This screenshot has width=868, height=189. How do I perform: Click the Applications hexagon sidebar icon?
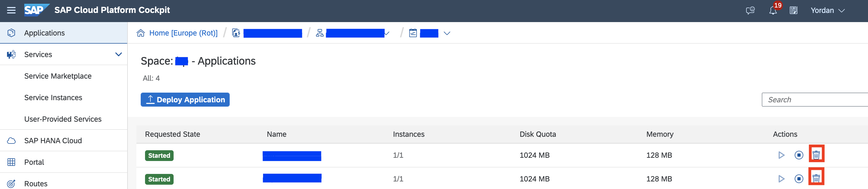[11, 33]
